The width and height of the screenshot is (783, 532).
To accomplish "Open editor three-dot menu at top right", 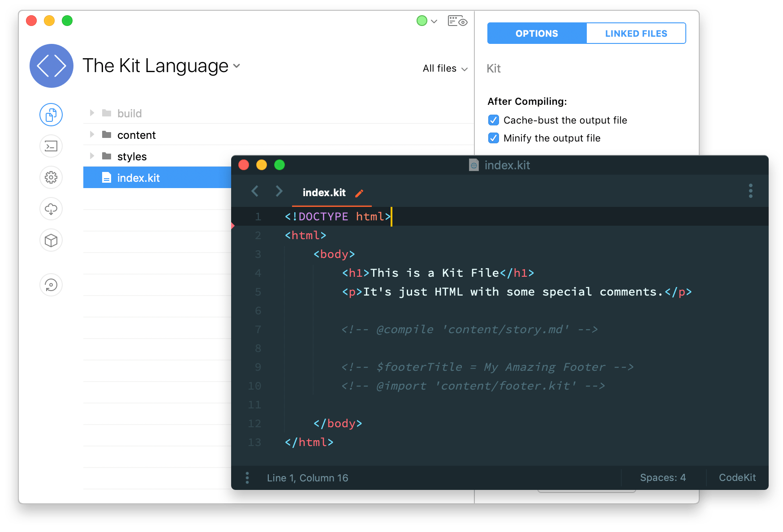I will pyautogui.click(x=751, y=191).
